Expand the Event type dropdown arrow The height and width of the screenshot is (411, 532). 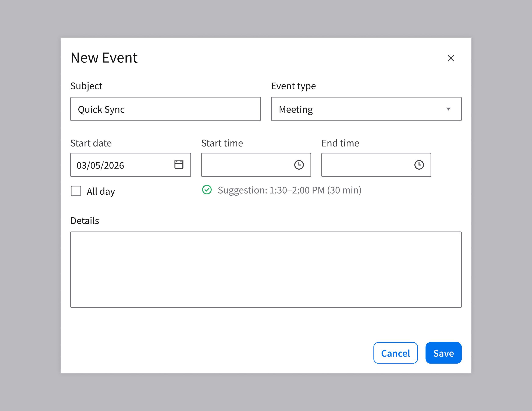(448, 109)
